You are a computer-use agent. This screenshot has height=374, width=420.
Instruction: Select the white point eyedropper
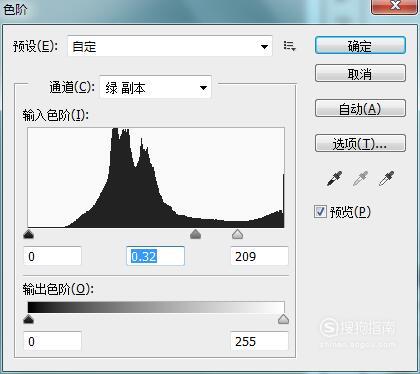pos(386,179)
